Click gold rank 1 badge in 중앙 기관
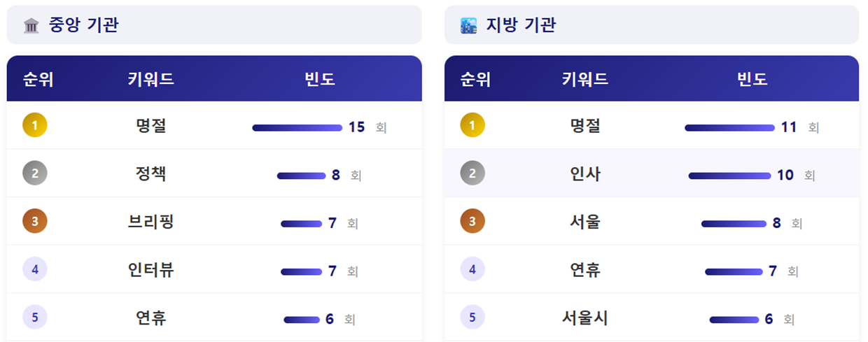The height and width of the screenshot is (342, 868). point(35,125)
